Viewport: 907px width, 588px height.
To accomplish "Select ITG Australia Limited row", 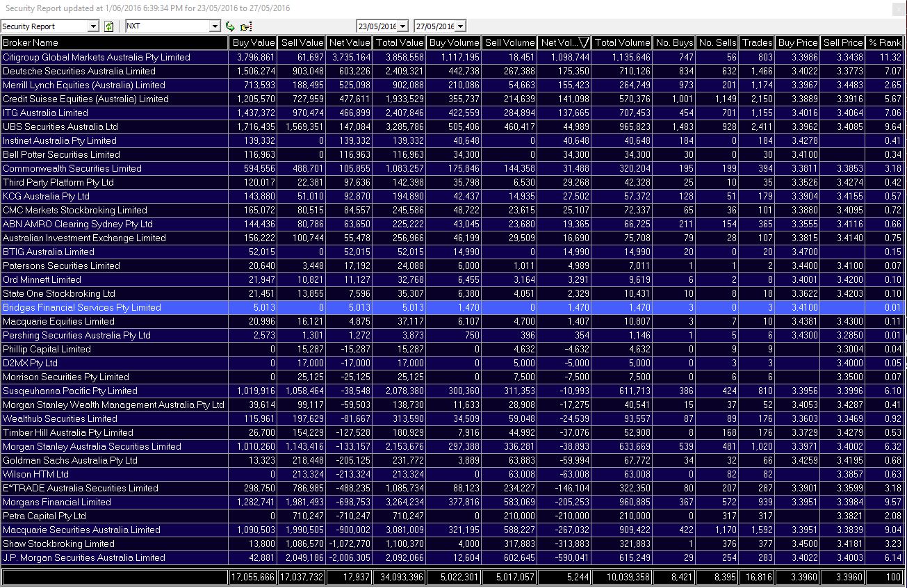I will [x=452, y=113].
